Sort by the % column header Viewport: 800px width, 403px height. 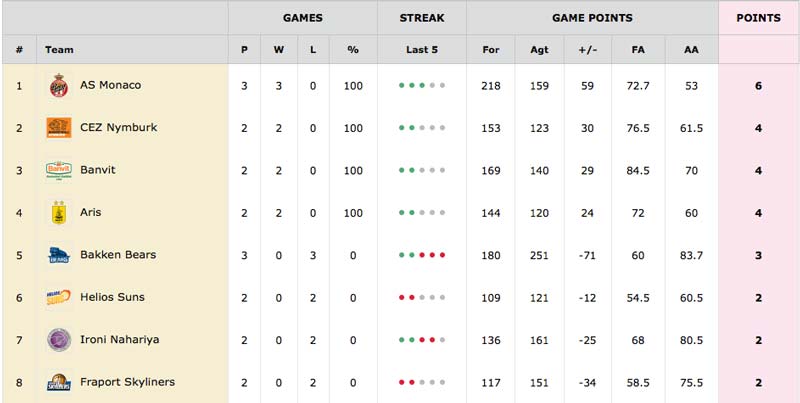(x=353, y=49)
